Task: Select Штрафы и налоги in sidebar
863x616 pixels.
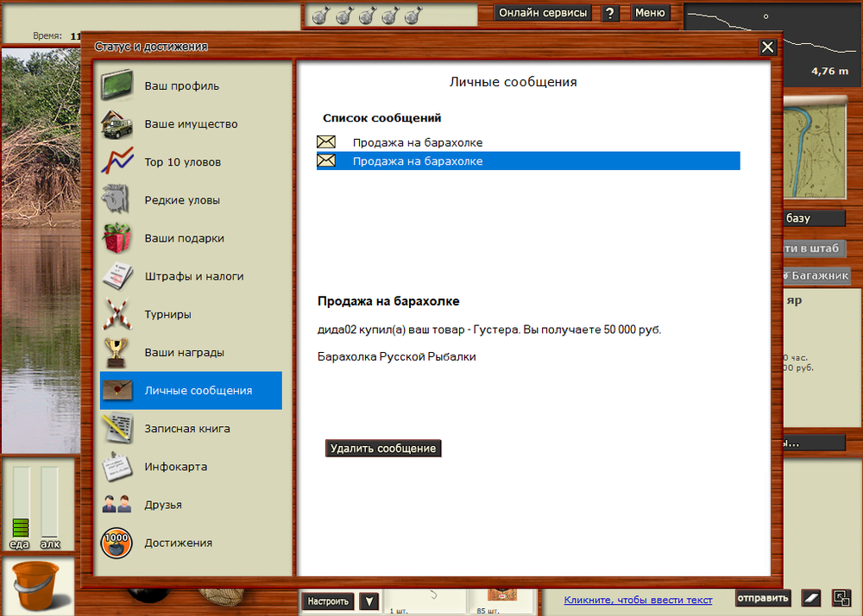Action: [193, 276]
